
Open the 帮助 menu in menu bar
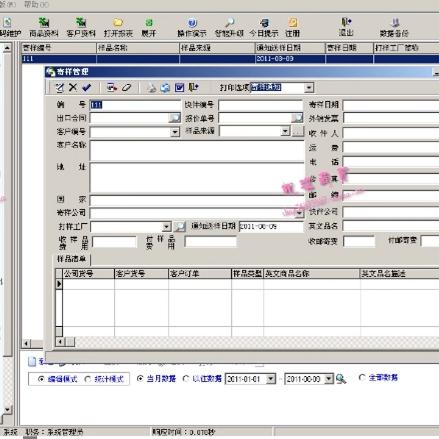pos(36,4)
